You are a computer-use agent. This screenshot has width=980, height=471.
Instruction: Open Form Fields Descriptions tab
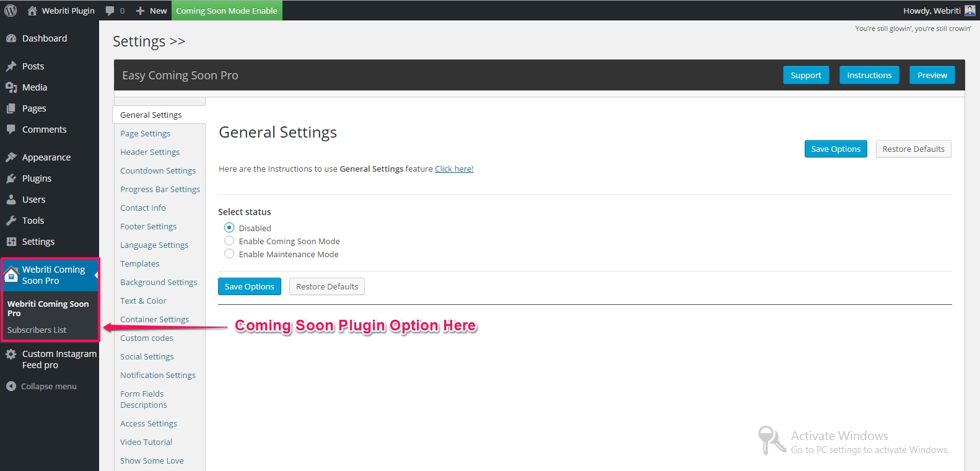click(x=144, y=399)
